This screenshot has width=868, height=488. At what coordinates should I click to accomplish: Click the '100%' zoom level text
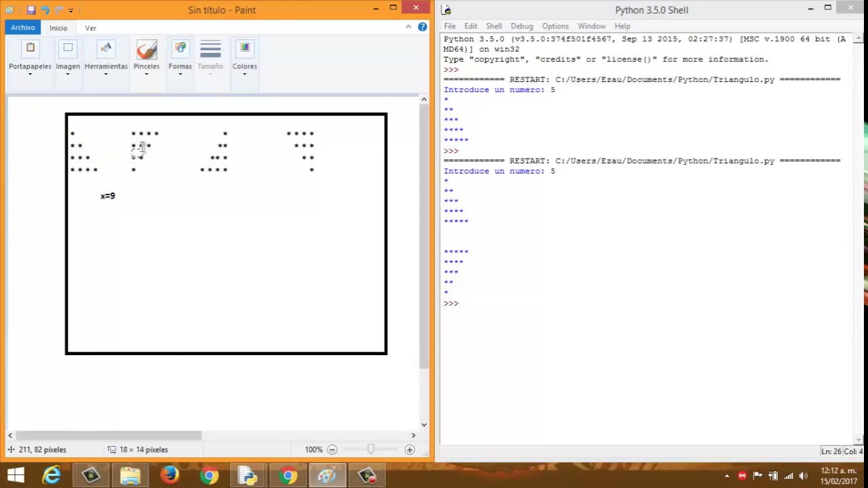coord(313,449)
